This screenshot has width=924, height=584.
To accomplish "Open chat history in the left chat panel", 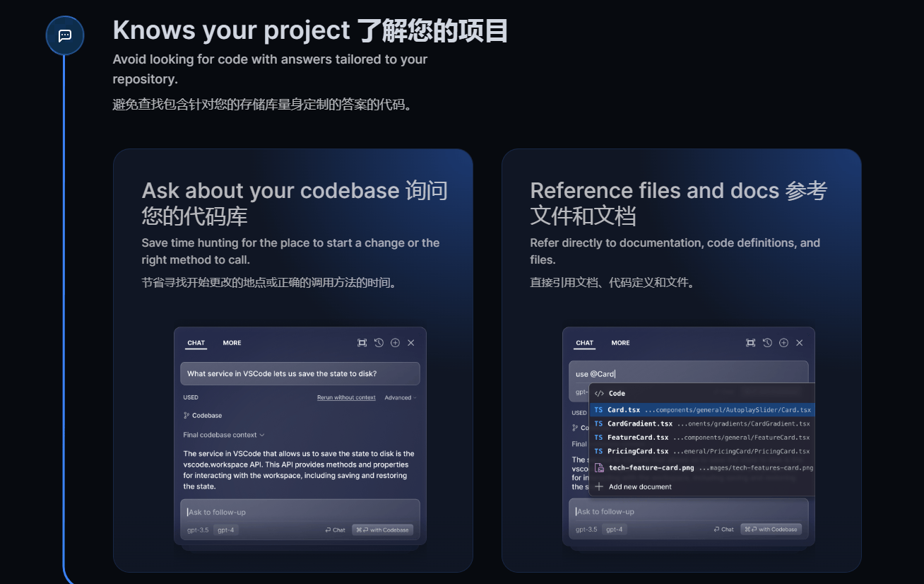I will (379, 343).
